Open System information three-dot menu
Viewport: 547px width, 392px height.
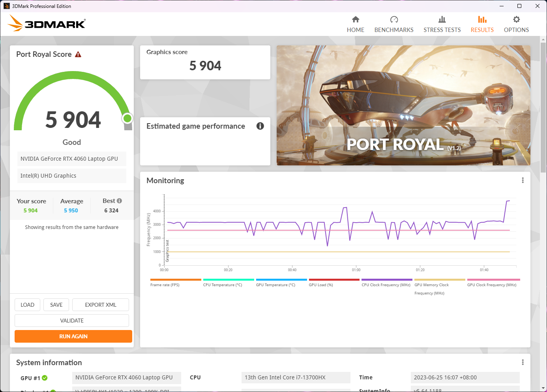pos(523,362)
